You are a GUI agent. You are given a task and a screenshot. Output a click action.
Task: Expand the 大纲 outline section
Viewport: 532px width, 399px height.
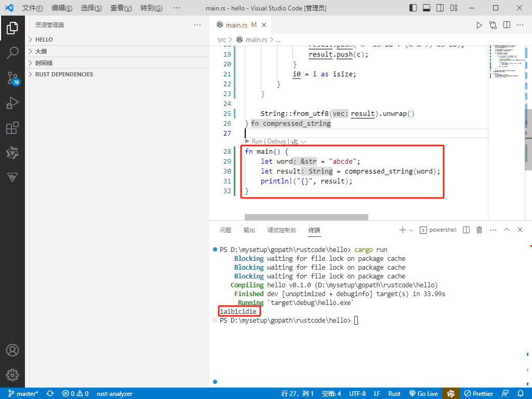click(117, 51)
